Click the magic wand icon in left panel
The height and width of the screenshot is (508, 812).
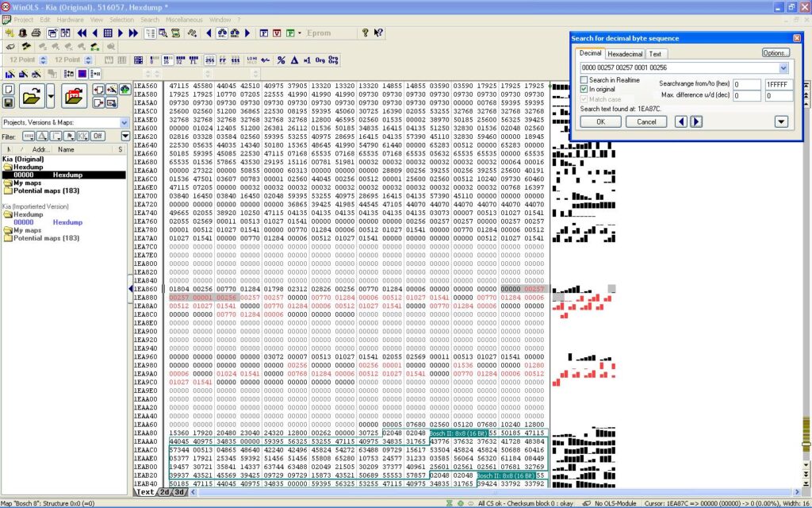tap(111, 89)
